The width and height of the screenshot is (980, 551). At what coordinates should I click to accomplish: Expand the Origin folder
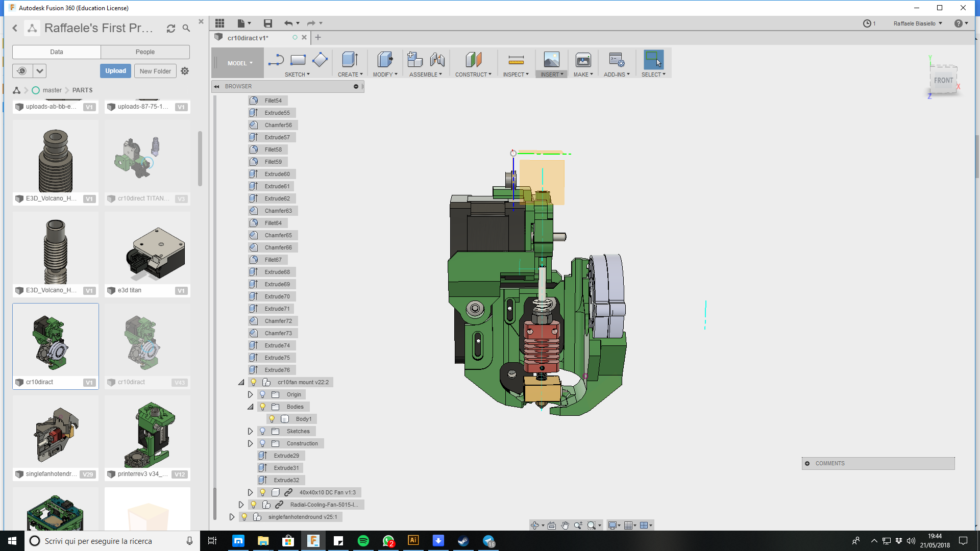[x=250, y=394]
